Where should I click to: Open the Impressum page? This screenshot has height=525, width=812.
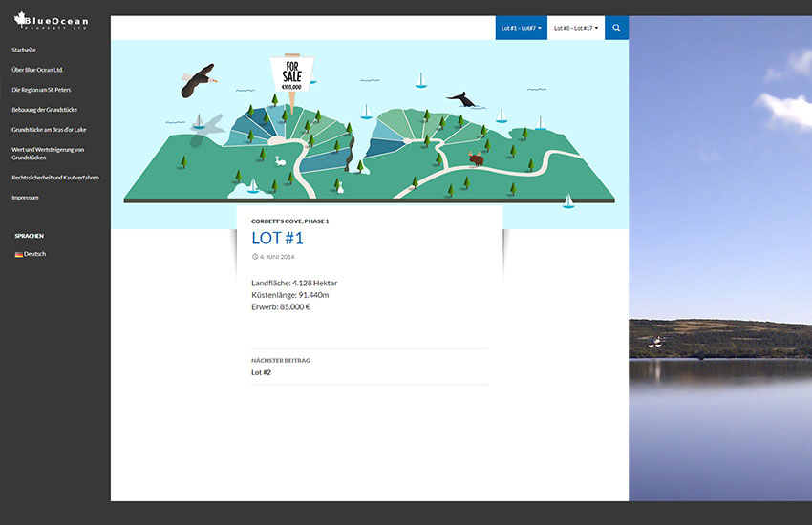click(25, 197)
